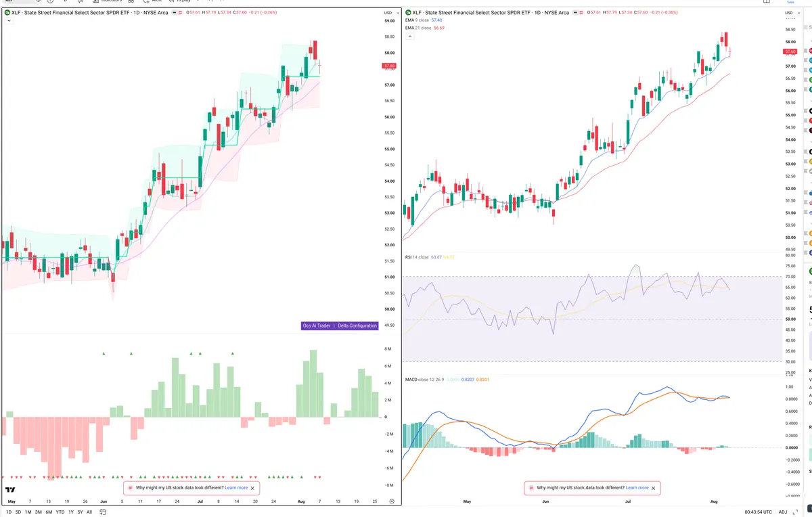
Task: Choose the 6M date range
Action: [49, 512]
